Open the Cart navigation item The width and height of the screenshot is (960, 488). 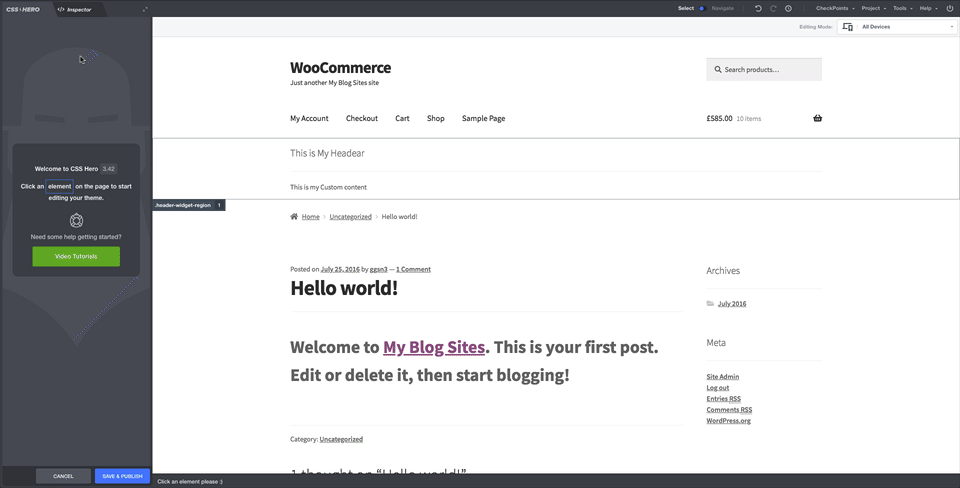click(x=402, y=118)
